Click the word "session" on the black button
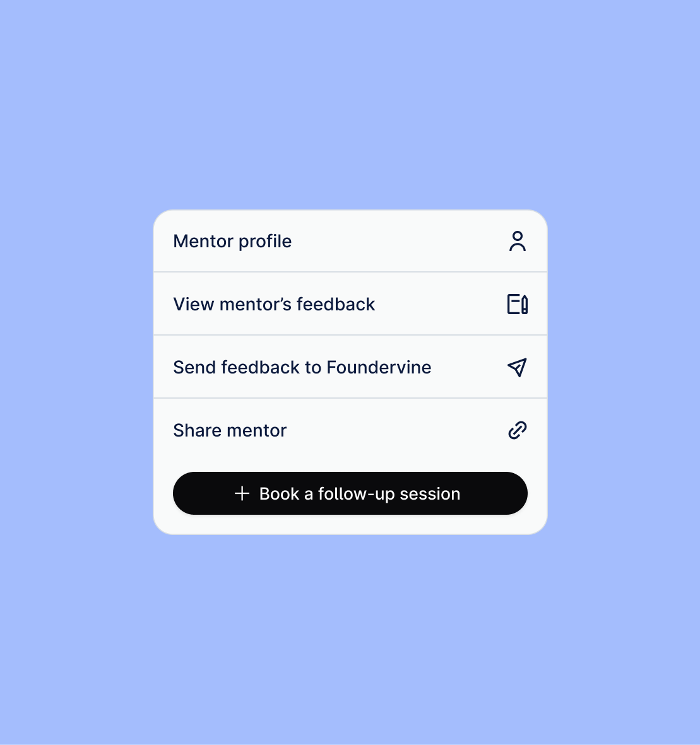 pyautogui.click(x=430, y=493)
